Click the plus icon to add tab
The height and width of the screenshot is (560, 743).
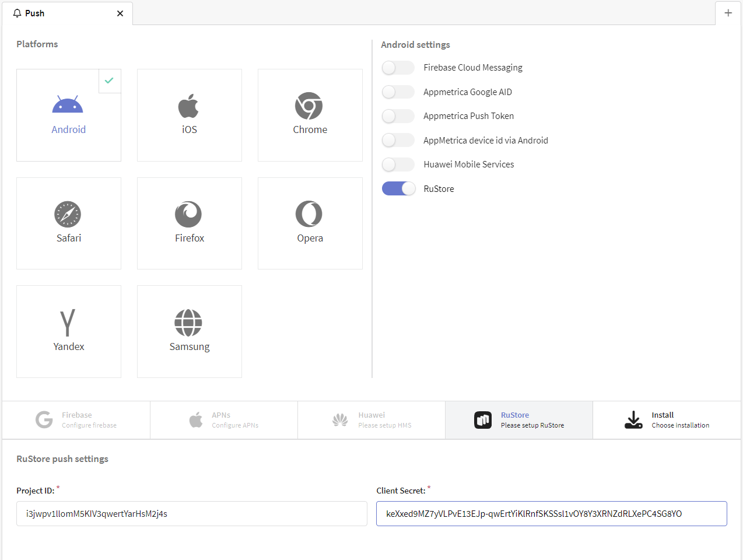pos(728,13)
